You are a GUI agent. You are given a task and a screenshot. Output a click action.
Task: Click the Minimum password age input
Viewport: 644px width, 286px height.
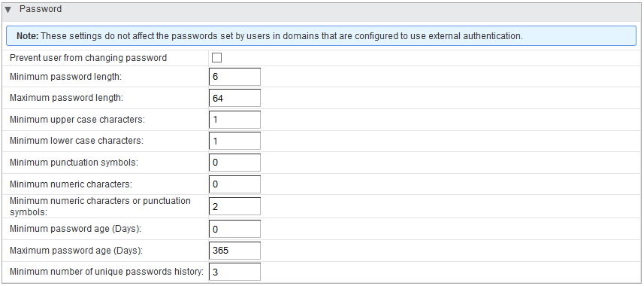234,229
